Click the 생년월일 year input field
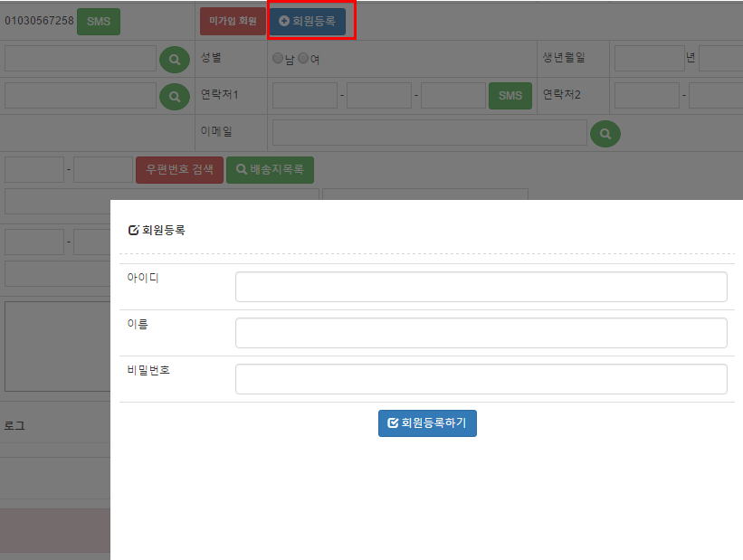 point(649,59)
